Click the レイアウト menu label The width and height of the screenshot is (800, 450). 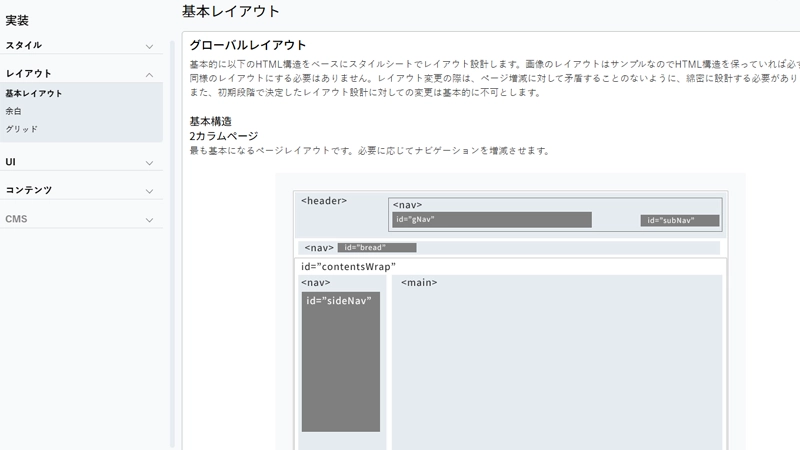[29, 73]
